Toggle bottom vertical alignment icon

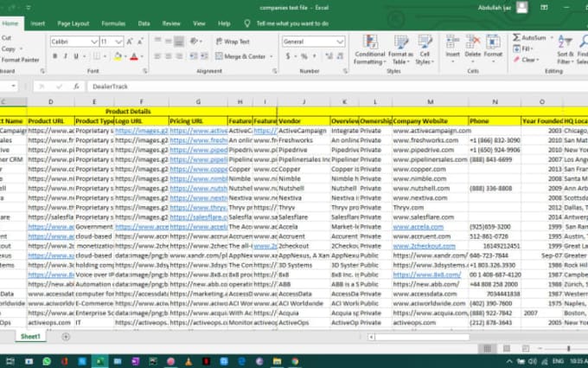click(x=179, y=41)
